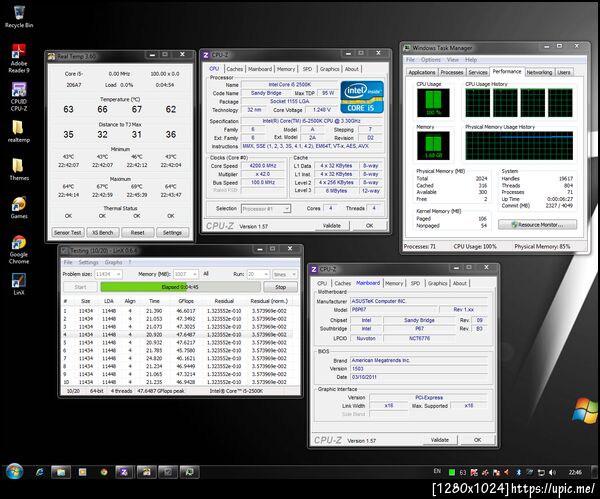This screenshot has width=600, height=499.
Task: Open the media player taskbar icon
Action: click(82, 472)
